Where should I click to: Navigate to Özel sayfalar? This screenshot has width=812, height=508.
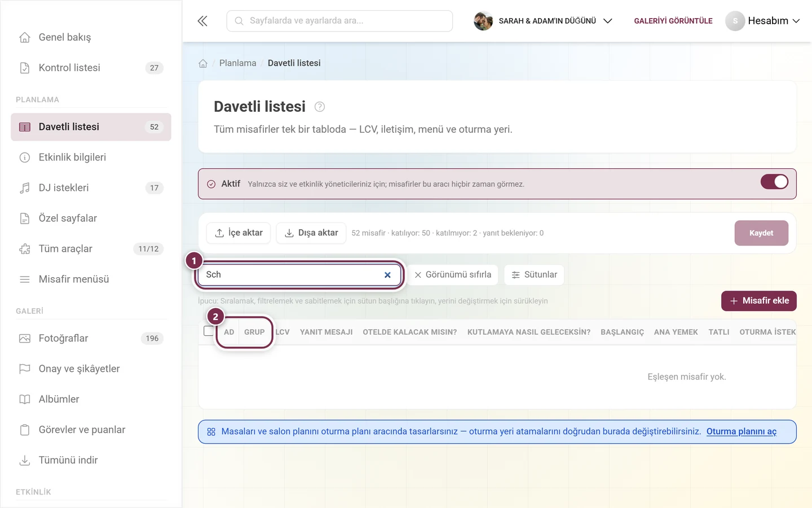[91, 218]
